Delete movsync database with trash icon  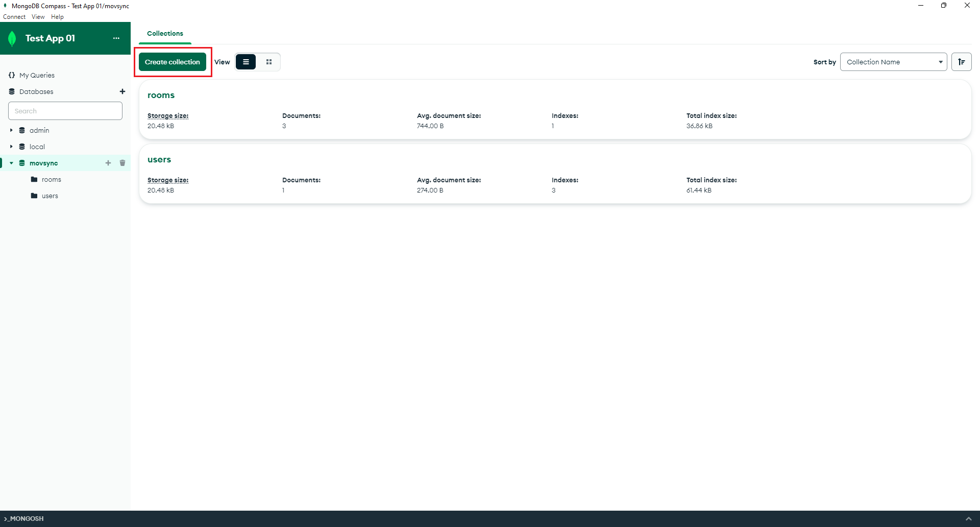(x=122, y=163)
